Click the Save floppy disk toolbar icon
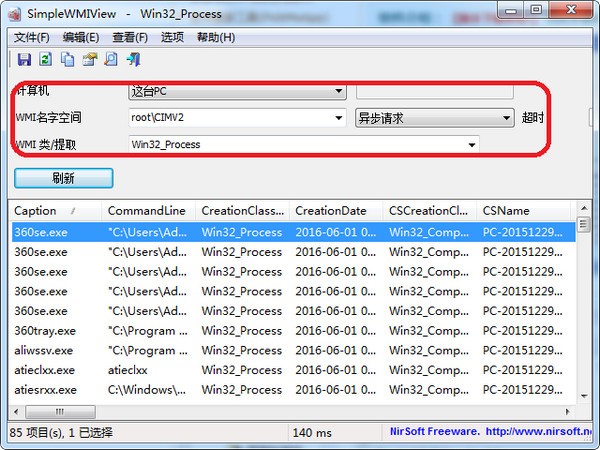This screenshot has width=600, height=450. (24, 59)
